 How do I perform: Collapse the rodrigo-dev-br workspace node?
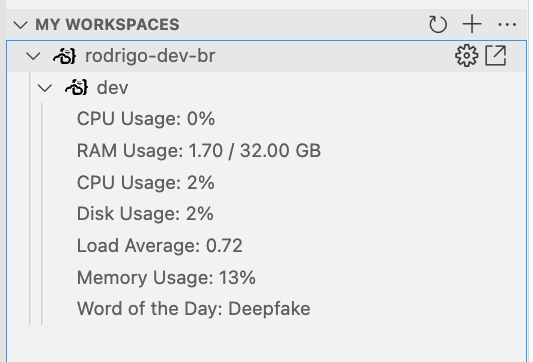coord(33,56)
